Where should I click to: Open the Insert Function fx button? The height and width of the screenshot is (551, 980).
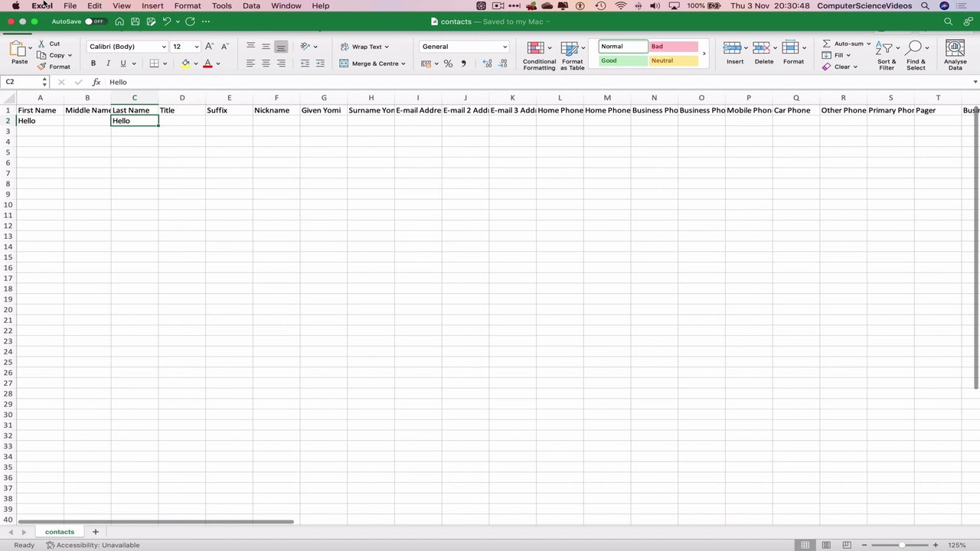(x=96, y=82)
